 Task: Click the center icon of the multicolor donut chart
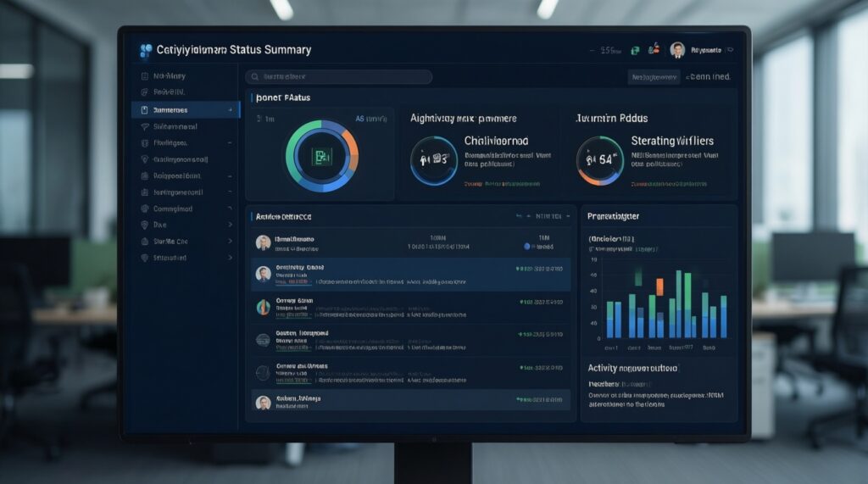(322, 156)
